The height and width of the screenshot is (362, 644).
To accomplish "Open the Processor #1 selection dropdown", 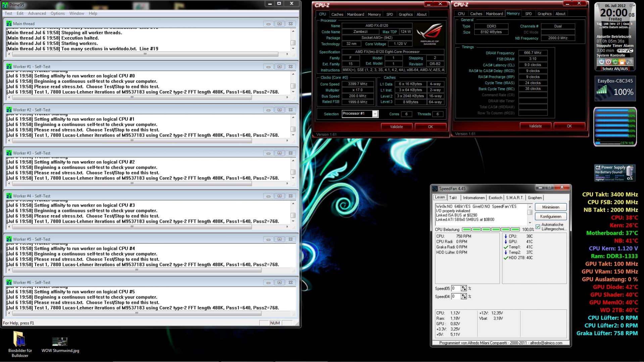I will pyautogui.click(x=375, y=114).
